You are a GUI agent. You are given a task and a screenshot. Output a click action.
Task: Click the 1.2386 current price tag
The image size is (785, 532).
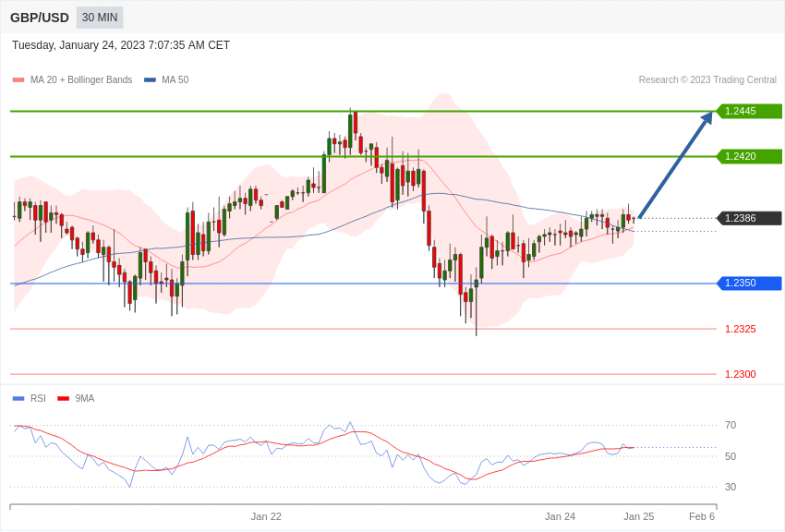[x=749, y=218]
